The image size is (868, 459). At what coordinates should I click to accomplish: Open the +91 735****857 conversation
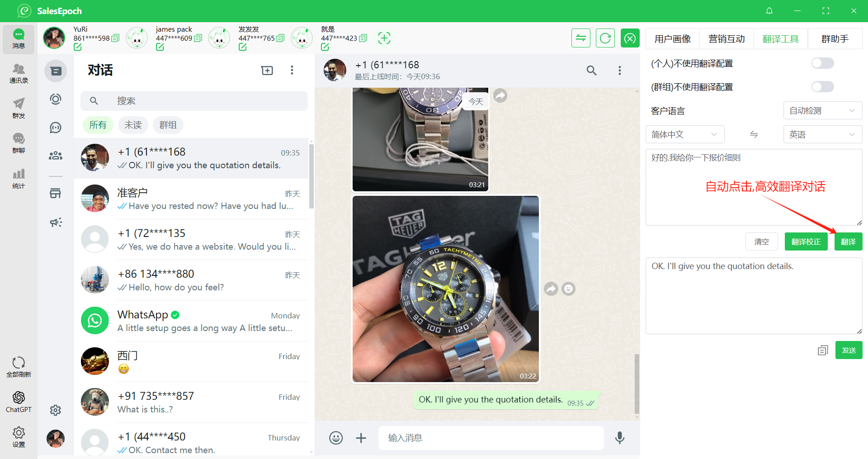[x=191, y=402]
